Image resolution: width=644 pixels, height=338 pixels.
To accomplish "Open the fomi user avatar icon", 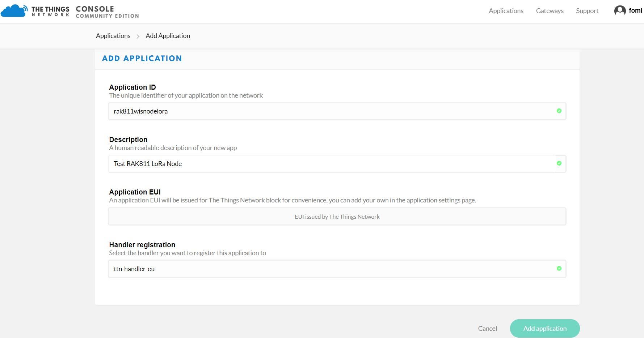I will (620, 10).
